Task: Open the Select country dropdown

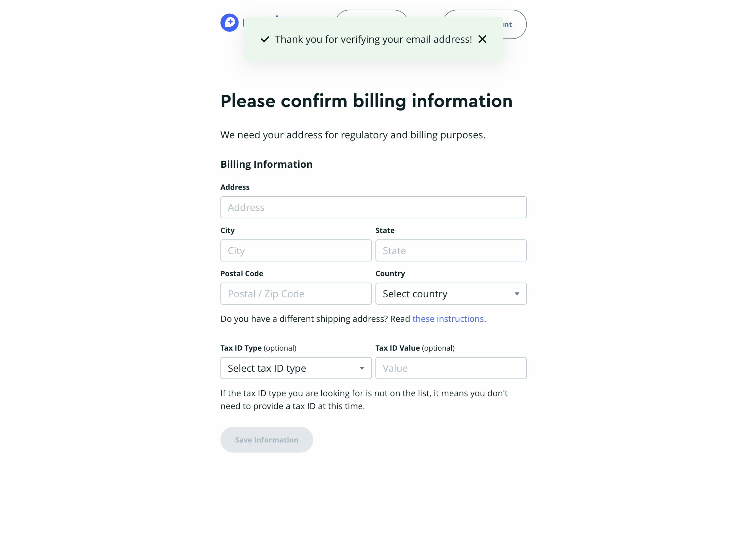Action: 445,293
